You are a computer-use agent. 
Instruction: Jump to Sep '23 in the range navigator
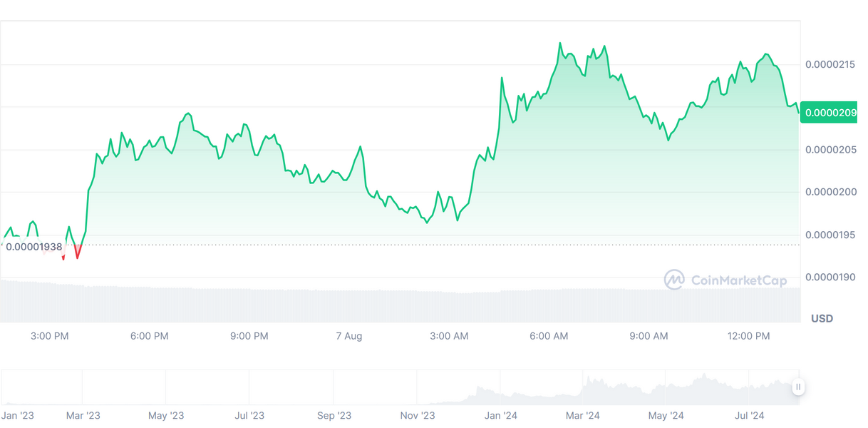334,415
